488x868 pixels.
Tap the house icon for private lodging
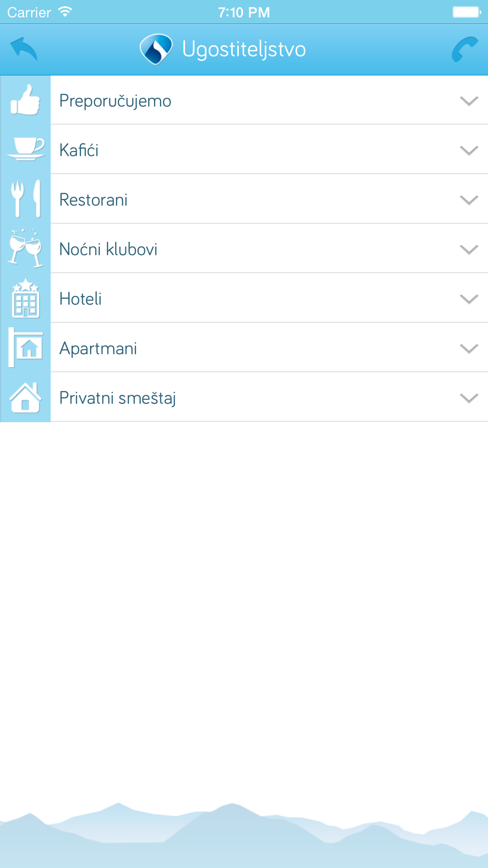(26, 397)
